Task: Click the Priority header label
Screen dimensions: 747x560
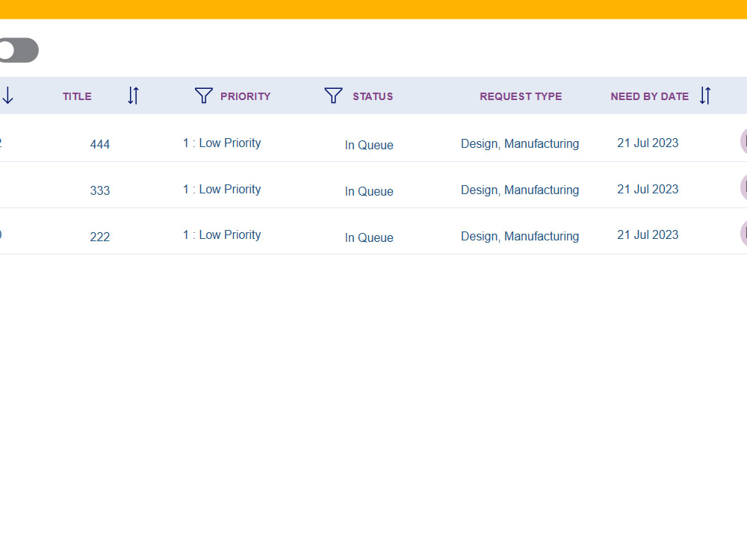Action: coord(245,96)
